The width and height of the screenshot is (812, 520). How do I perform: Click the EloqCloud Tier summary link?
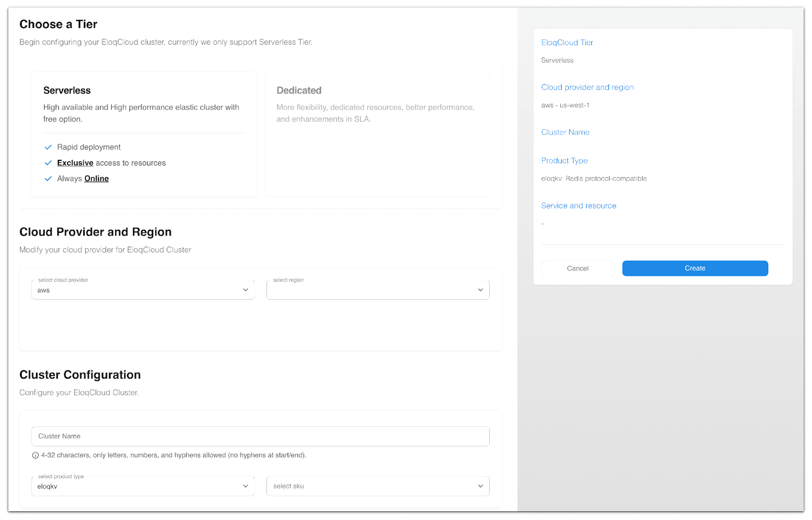coord(567,43)
